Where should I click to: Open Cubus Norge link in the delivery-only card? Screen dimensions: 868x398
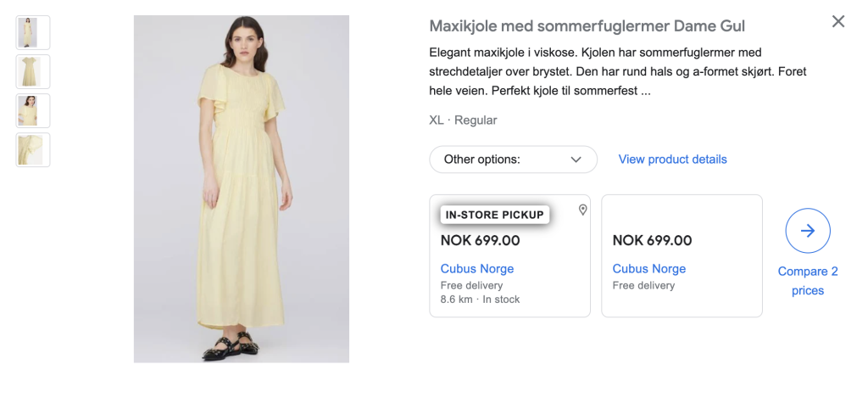pyautogui.click(x=649, y=269)
